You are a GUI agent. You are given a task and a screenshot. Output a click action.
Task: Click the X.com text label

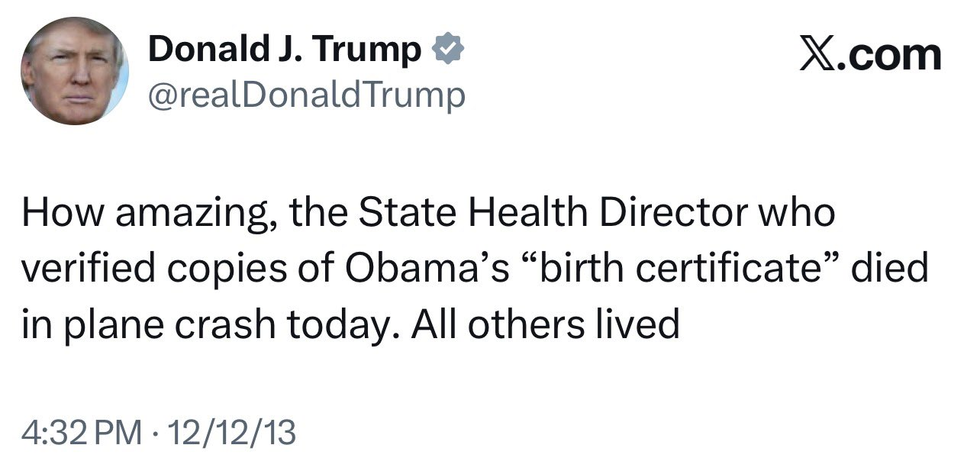[x=870, y=55]
